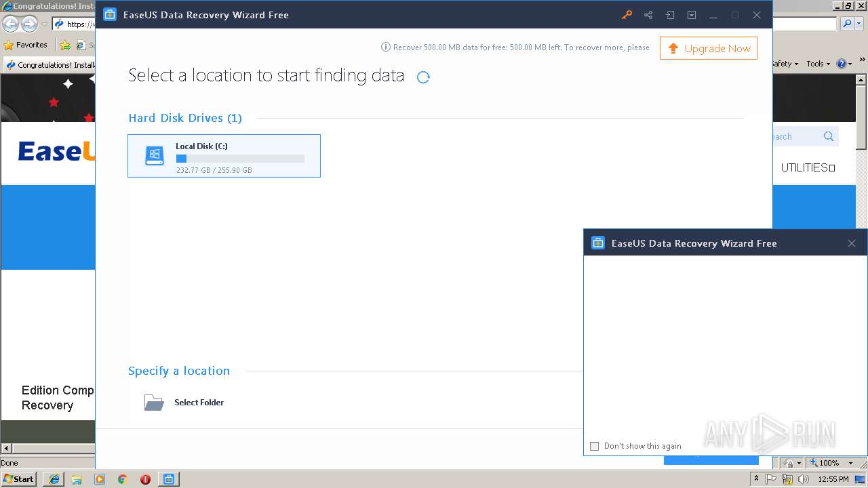Image resolution: width=868 pixels, height=488 pixels.
Task: Open the Favorites menu in Internet Explorer
Action: [26, 45]
